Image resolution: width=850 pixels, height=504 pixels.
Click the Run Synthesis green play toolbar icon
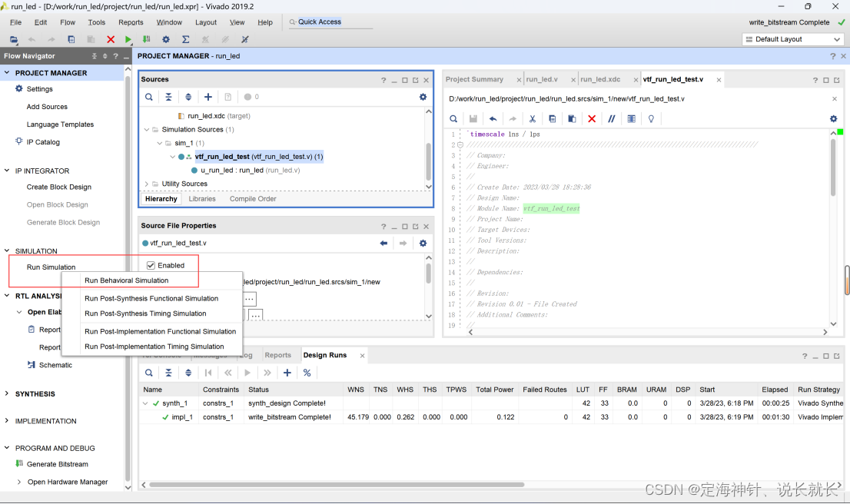(128, 39)
